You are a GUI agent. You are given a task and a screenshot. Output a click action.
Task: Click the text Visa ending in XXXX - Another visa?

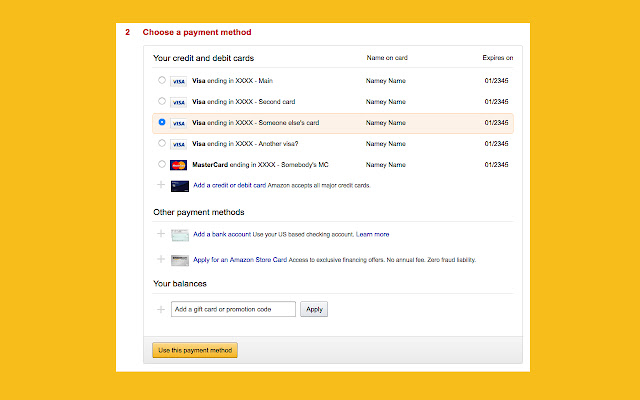(x=245, y=144)
